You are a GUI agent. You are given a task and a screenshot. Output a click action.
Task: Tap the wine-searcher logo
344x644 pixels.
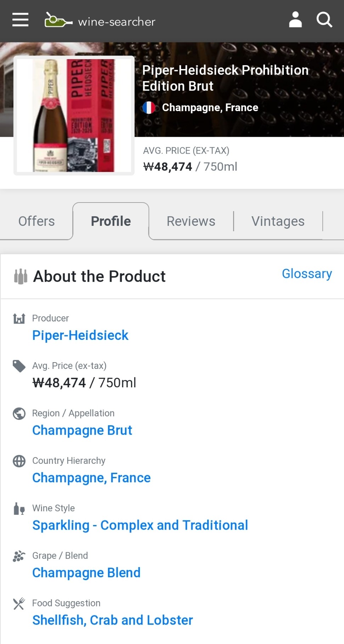tap(100, 21)
